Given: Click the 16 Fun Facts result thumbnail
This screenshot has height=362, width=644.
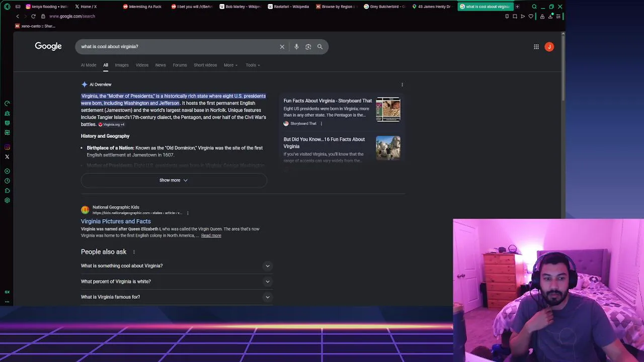Looking at the screenshot, I should (x=388, y=148).
